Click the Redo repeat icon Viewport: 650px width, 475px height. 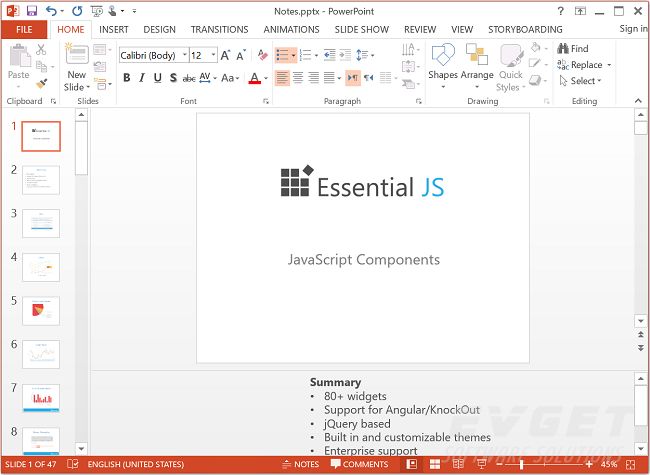[77, 11]
